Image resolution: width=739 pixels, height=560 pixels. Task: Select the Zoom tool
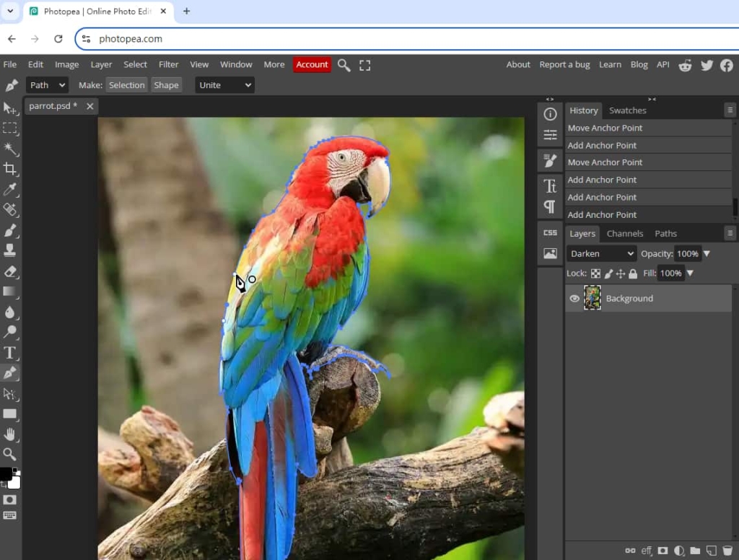pyautogui.click(x=10, y=455)
